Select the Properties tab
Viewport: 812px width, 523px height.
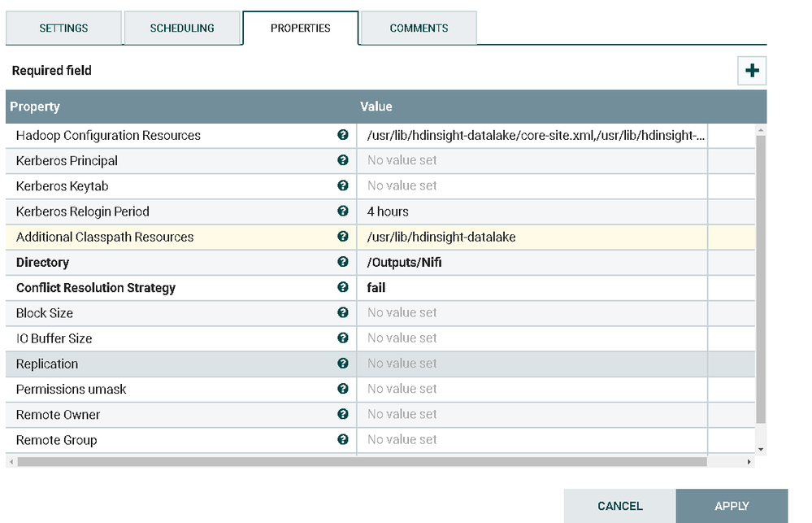[301, 28]
